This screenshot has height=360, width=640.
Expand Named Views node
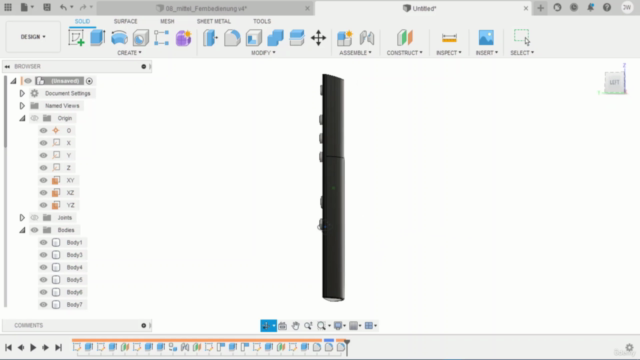point(22,106)
